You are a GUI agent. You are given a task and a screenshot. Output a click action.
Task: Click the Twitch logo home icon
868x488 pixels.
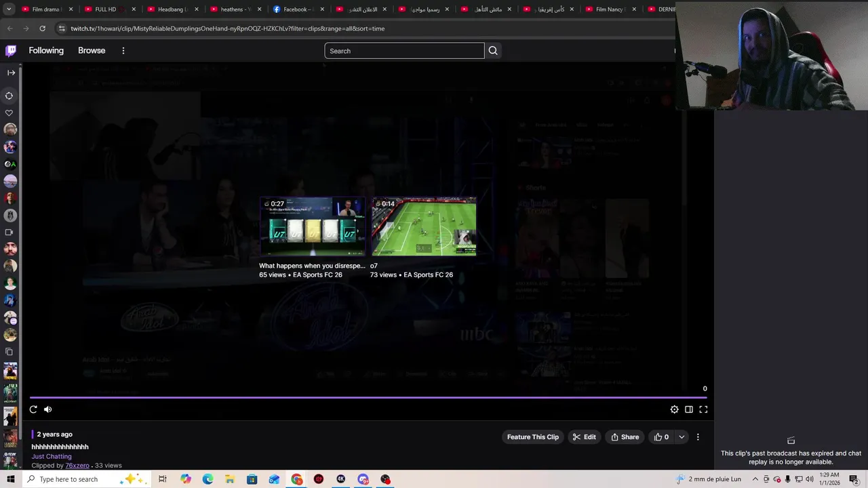pyautogui.click(x=11, y=51)
